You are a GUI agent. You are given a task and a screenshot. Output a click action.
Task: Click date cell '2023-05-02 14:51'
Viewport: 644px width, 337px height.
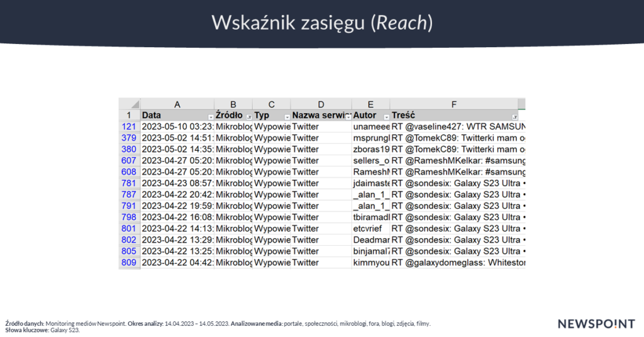[x=177, y=138]
